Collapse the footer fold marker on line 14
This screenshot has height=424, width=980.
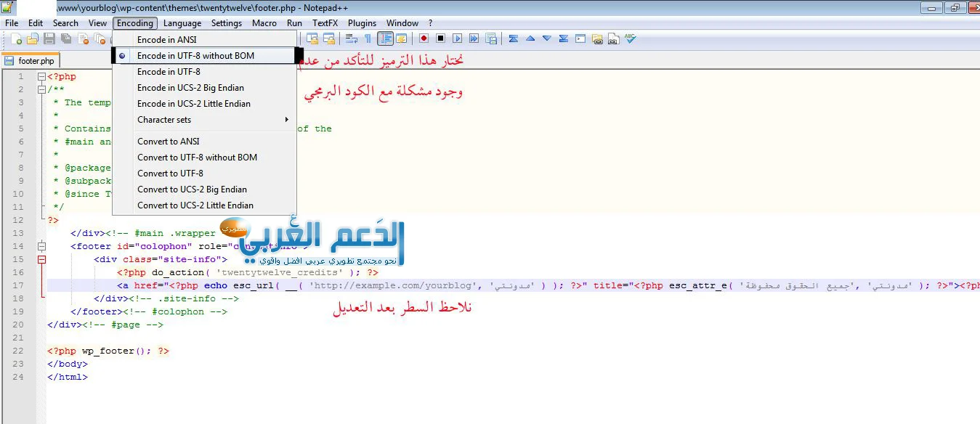(x=41, y=246)
